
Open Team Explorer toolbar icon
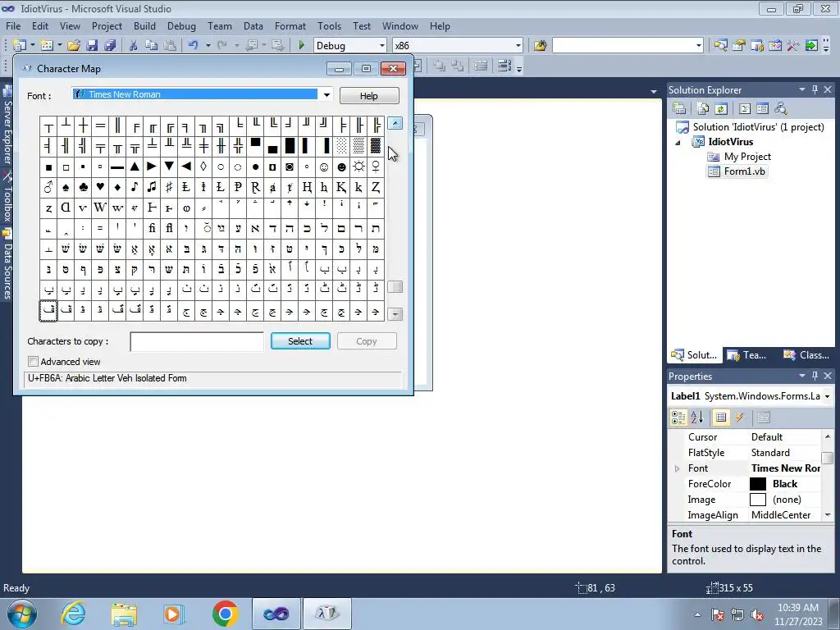(757, 46)
